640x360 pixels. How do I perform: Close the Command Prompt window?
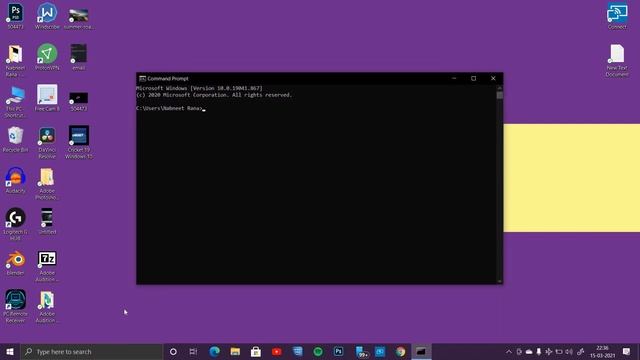point(493,78)
